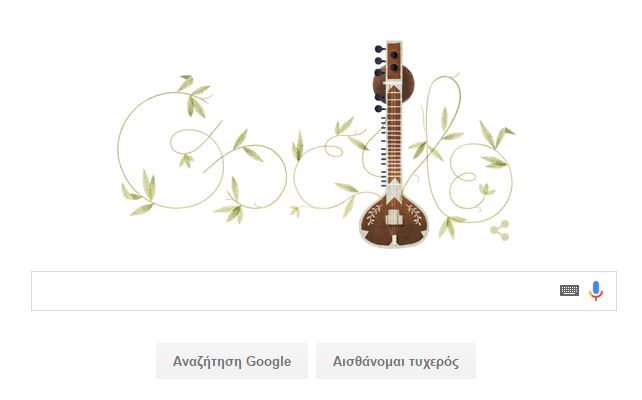This screenshot has height=400, width=642.
Task: Open the on-screen keyboard icon in search box
Action: pos(569,290)
